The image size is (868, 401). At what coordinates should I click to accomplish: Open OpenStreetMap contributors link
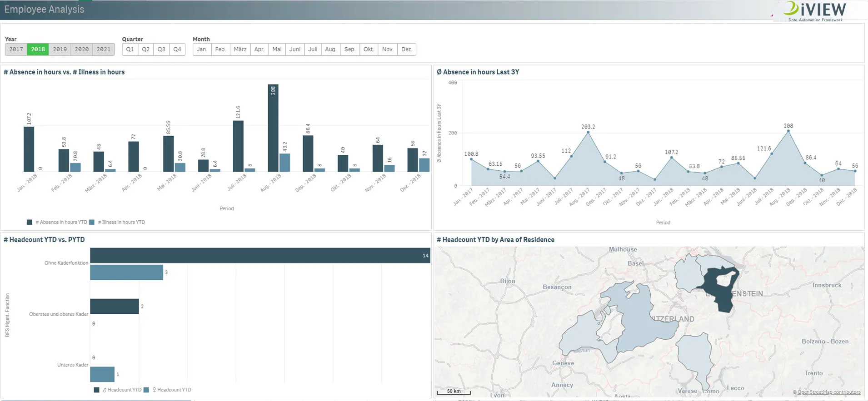pos(828,392)
